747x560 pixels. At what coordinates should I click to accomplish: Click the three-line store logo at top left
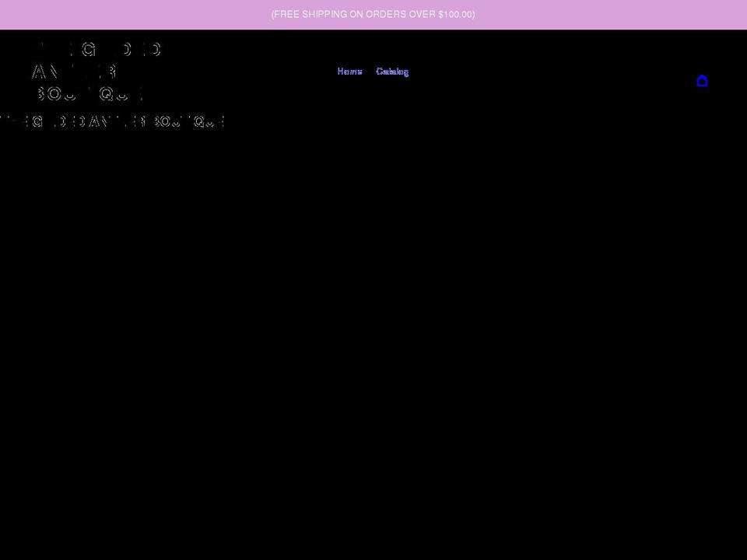pos(95,72)
